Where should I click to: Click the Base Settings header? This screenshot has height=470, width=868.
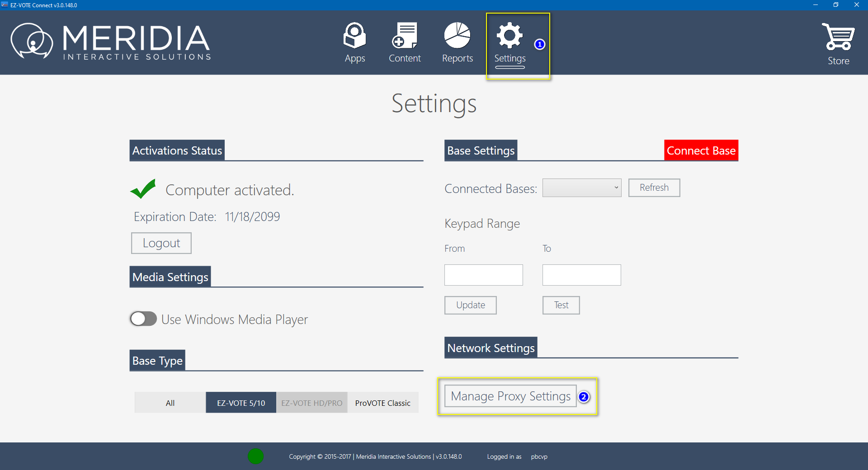pos(481,150)
